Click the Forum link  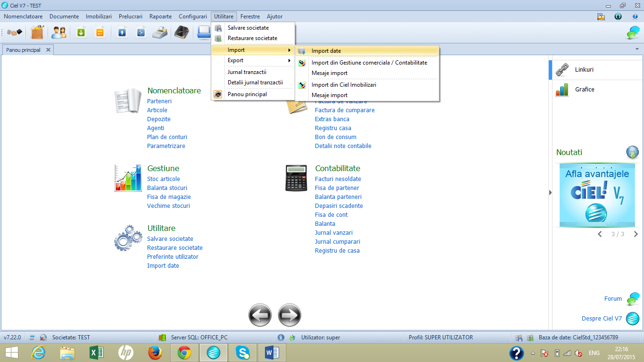(613, 299)
